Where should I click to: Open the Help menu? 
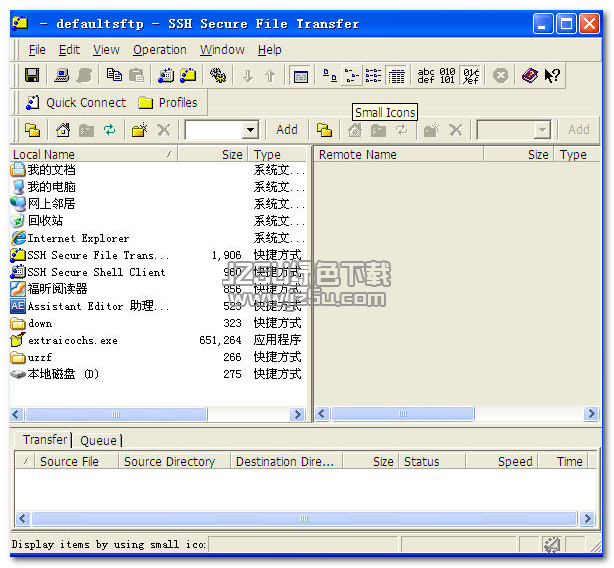269,50
